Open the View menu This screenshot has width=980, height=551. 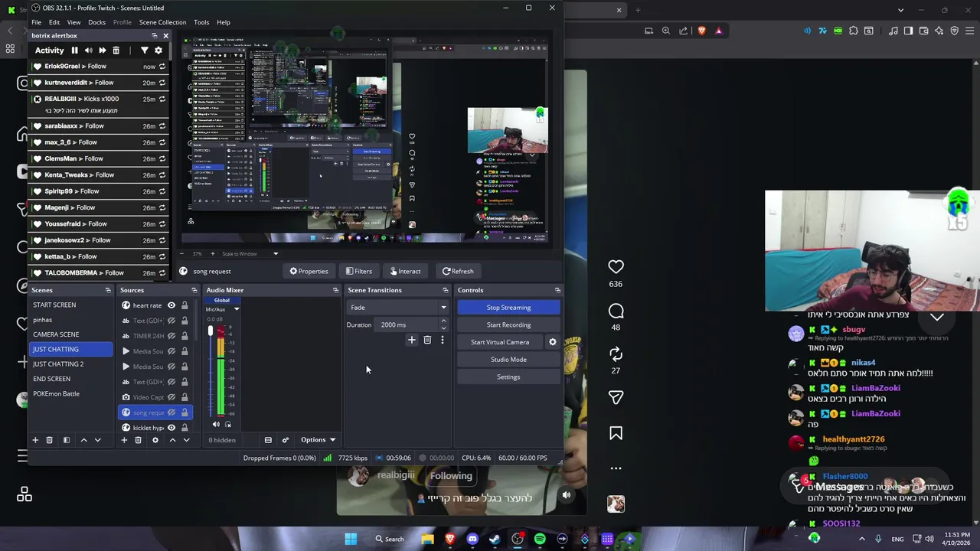(x=73, y=22)
